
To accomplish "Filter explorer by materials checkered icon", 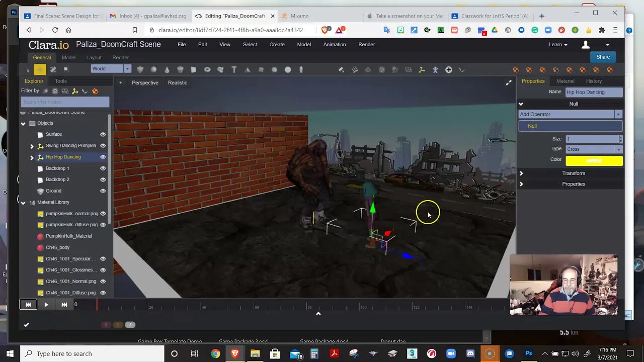I will (95, 91).
